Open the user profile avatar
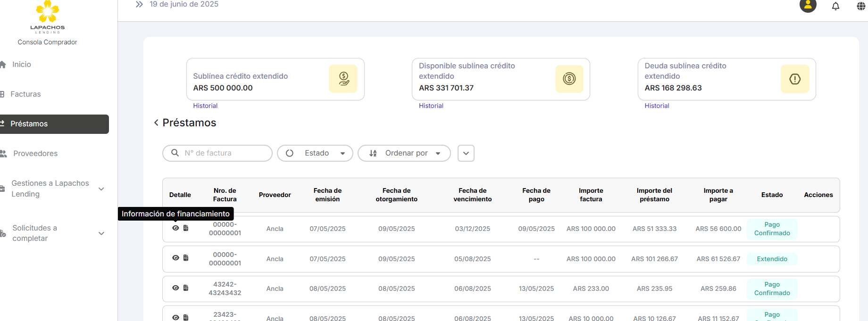Image resolution: width=868 pixels, height=321 pixels. (808, 5)
